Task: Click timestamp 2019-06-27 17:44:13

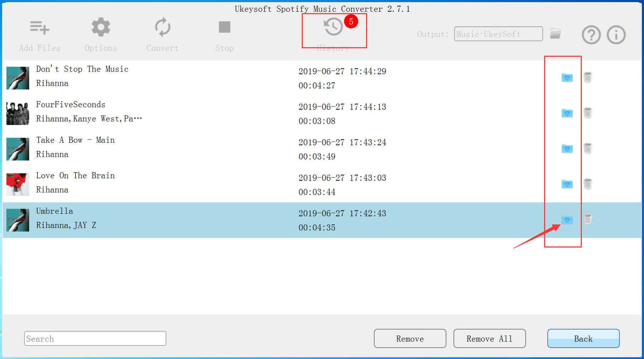Action: pyautogui.click(x=342, y=107)
